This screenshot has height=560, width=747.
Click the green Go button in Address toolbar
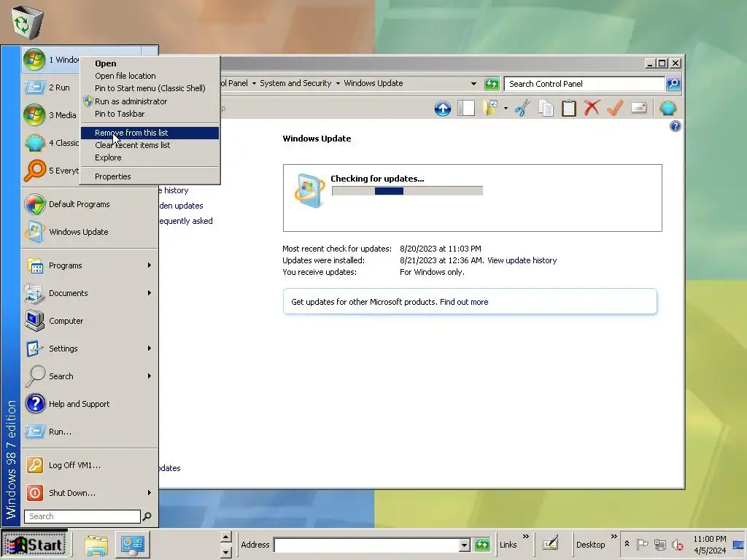pos(482,544)
